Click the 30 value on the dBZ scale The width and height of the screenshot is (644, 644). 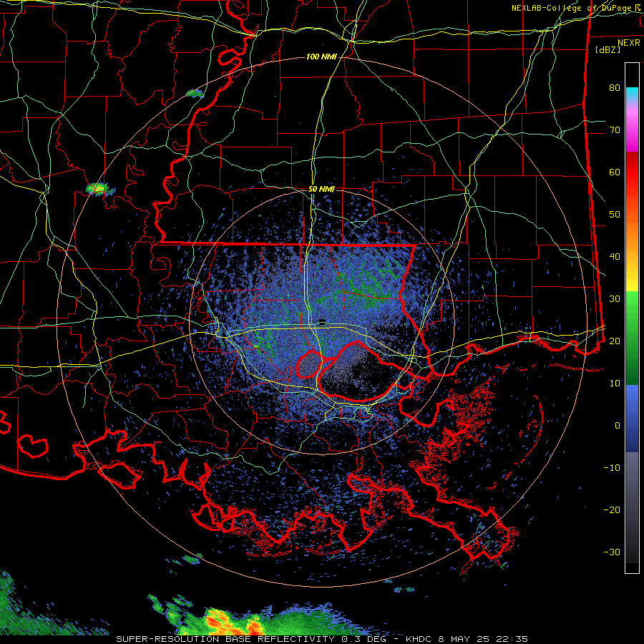(615, 299)
